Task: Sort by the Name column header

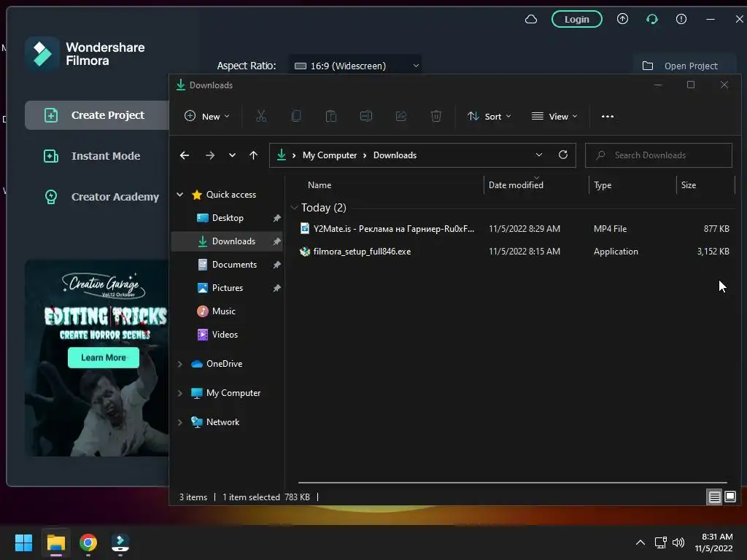Action: (320, 184)
